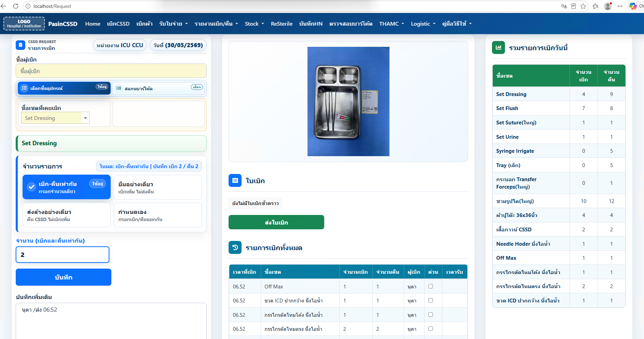Open the browser profile avatar
The width and height of the screenshot is (644, 339).
click(x=608, y=6)
